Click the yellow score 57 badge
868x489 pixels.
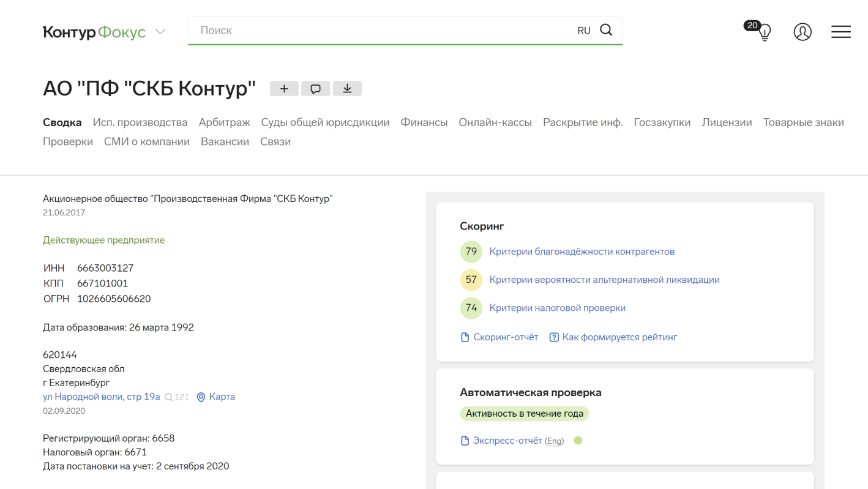click(471, 280)
